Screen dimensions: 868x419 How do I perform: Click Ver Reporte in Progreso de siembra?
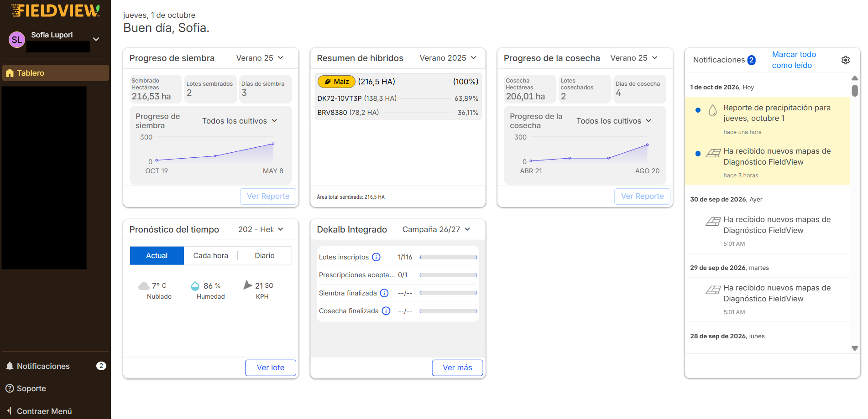(x=268, y=197)
